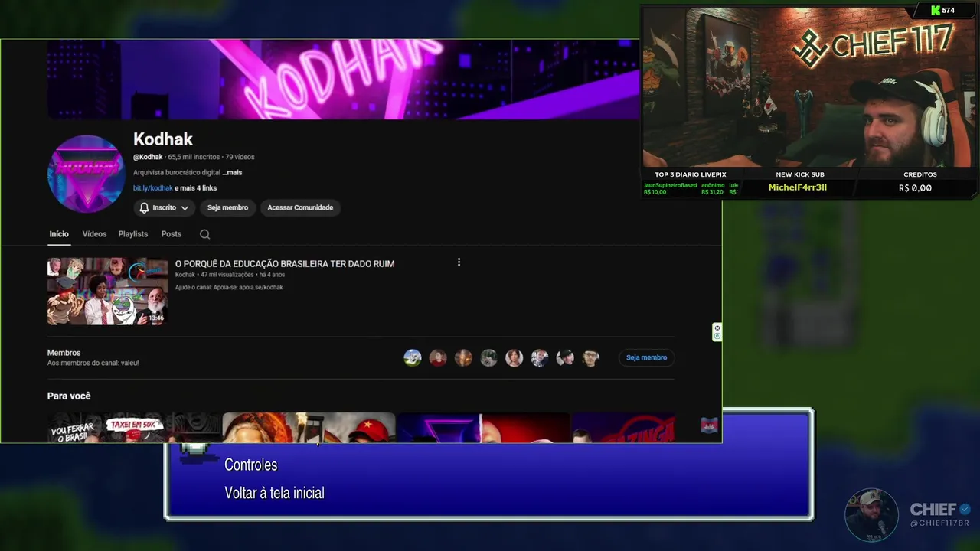Expand channel description with ...mais
The height and width of the screenshot is (551, 980).
tap(232, 173)
